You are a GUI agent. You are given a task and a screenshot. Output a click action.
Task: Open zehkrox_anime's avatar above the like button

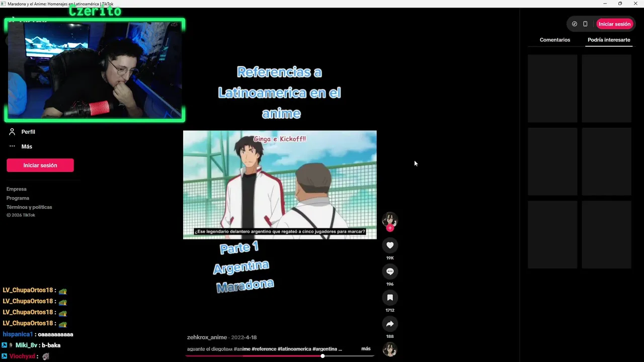390,220
